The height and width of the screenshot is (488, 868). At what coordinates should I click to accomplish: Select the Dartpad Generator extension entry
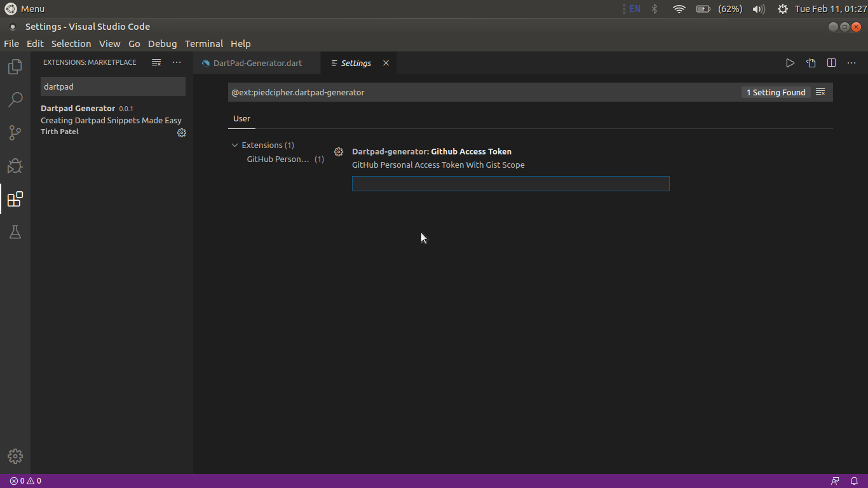pyautogui.click(x=112, y=120)
